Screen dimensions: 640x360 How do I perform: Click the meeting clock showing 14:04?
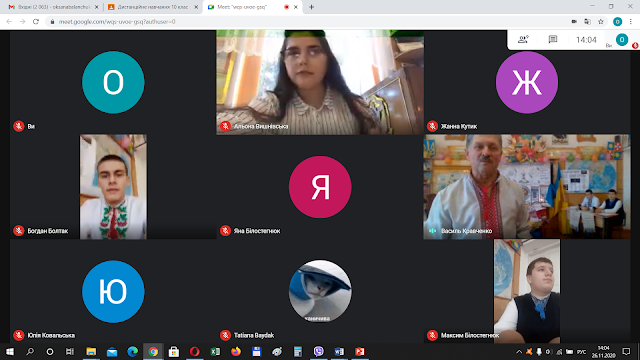586,40
